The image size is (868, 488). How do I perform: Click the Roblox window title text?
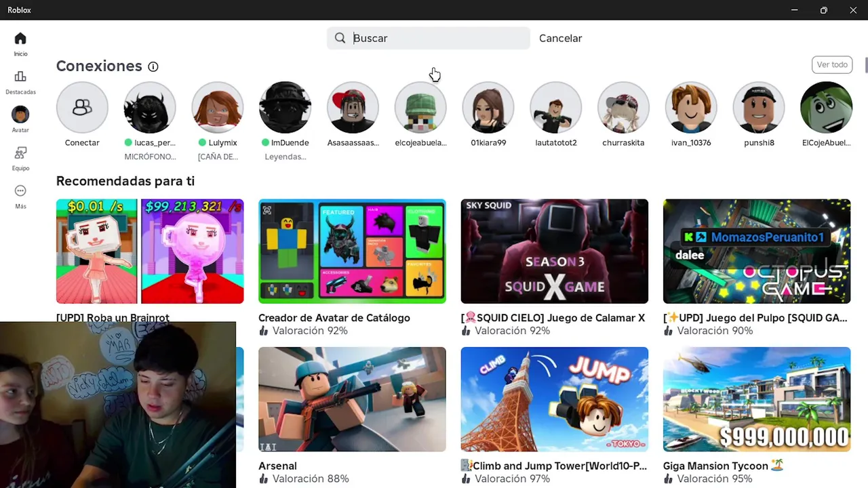click(x=19, y=10)
